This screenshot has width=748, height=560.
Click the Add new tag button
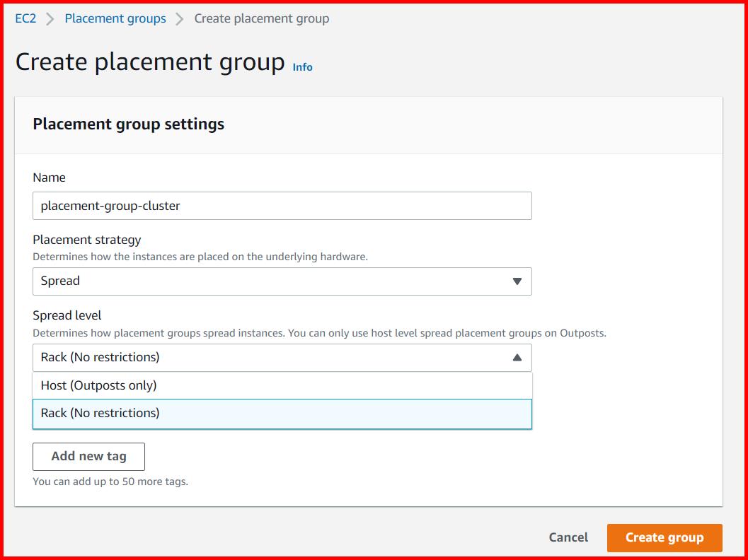click(x=88, y=456)
